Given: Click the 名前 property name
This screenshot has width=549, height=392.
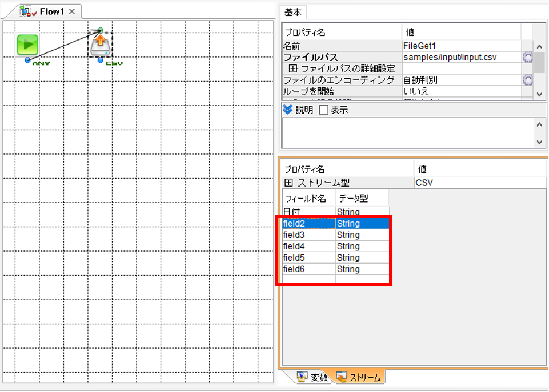Looking at the screenshot, I should coord(291,46).
